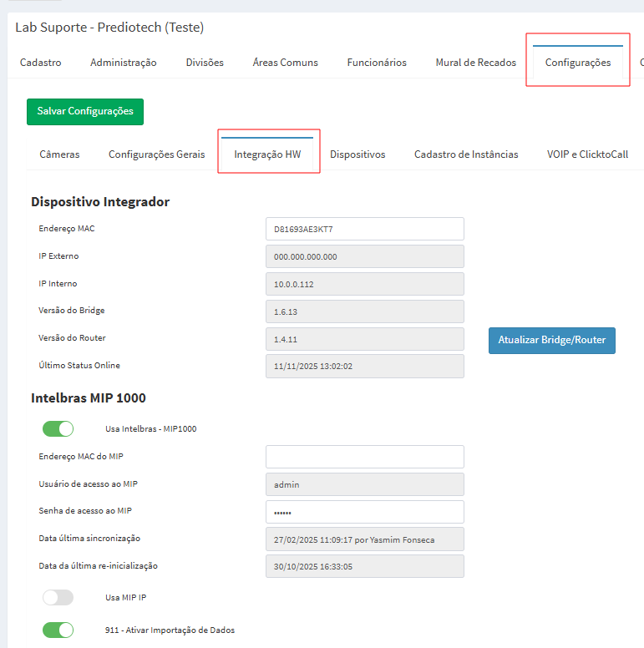Focus the empty Endereço MAC do MIP field
The image size is (644, 648).
tap(364, 457)
